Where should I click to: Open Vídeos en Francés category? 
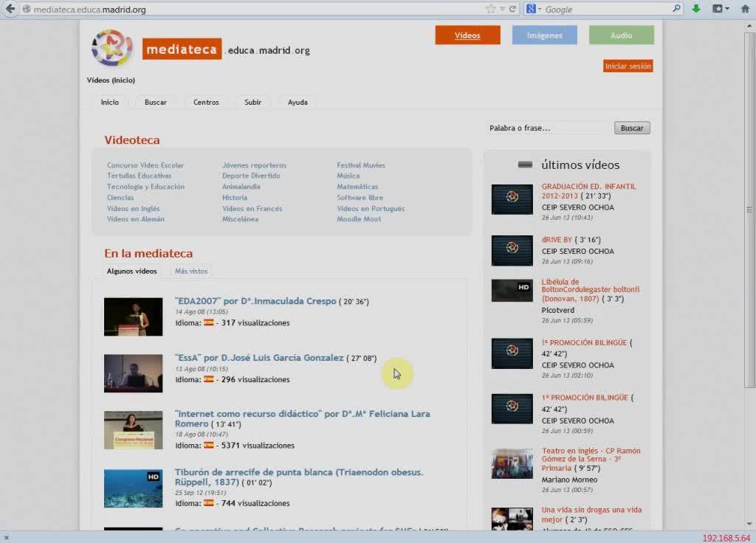(252, 209)
